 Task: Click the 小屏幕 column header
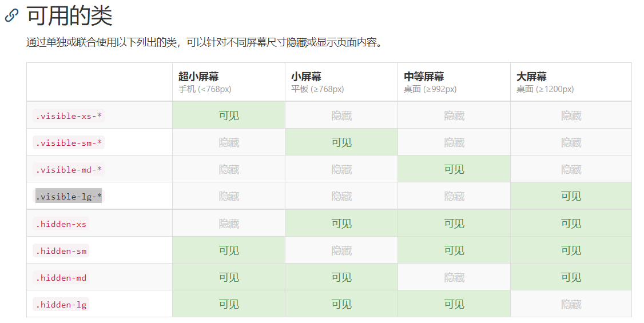tap(341, 82)
